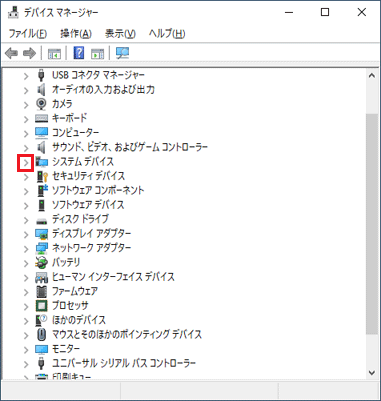
Task: Click the サウンド、ビデオ、およびゲーム コントローラー speaker icon
Action: click(x=41, y=147)
